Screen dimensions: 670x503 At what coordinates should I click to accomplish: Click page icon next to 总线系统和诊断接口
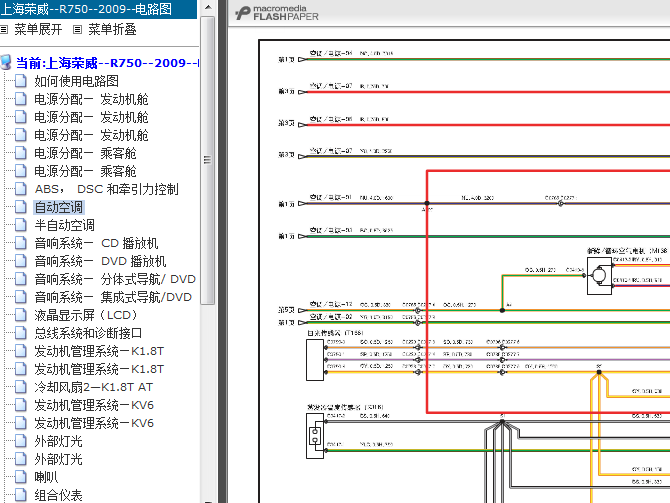pos(21,332)
